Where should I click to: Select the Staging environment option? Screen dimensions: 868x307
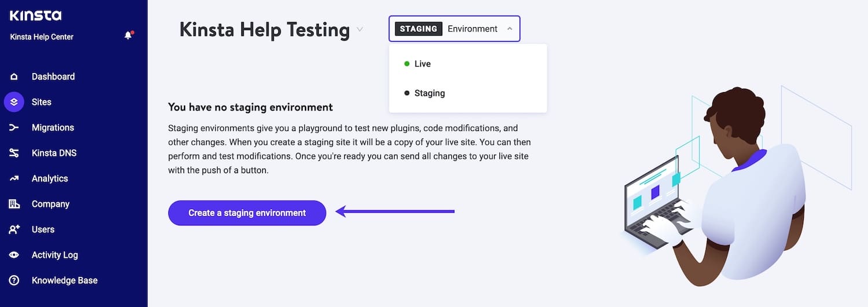tap(429, 93)
